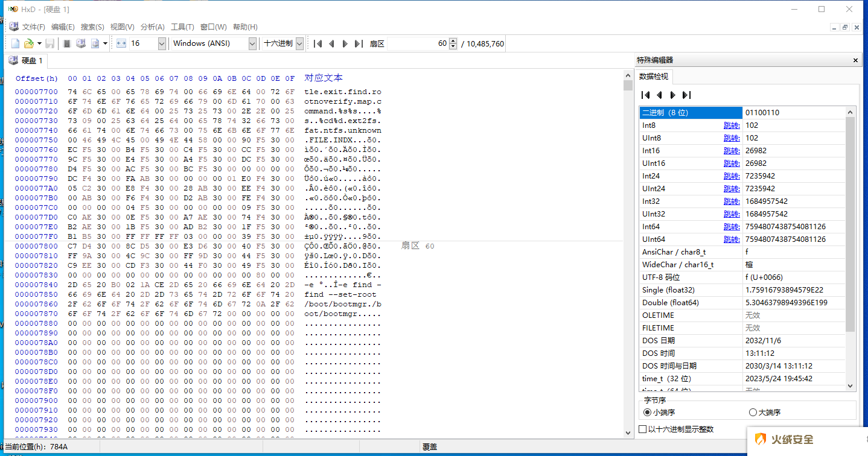Click the Huorong shield logo in popup
The height and width of the screenshot is (456, 868).
pyautogui.click(x=761, y=440)
